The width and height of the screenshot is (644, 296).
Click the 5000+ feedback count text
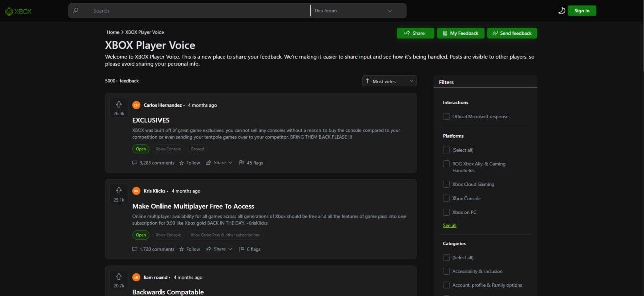tap(122, 81)
